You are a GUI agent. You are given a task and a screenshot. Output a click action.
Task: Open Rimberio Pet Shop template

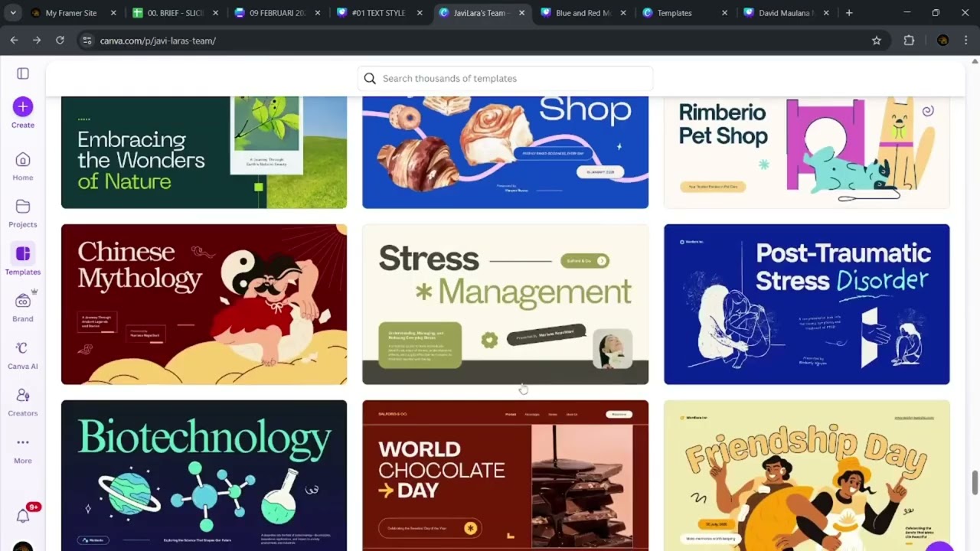[x=806, y=152]
